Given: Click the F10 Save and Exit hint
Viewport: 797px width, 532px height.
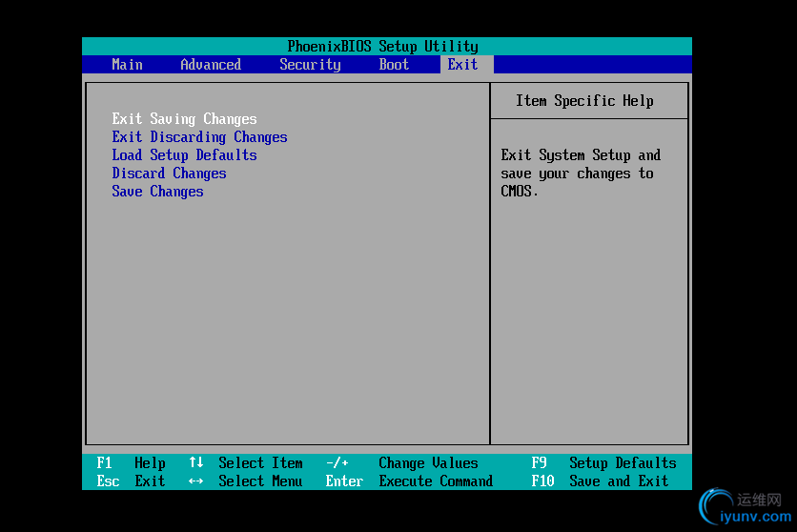Looking at the screenshot, I should click(600, 481).
